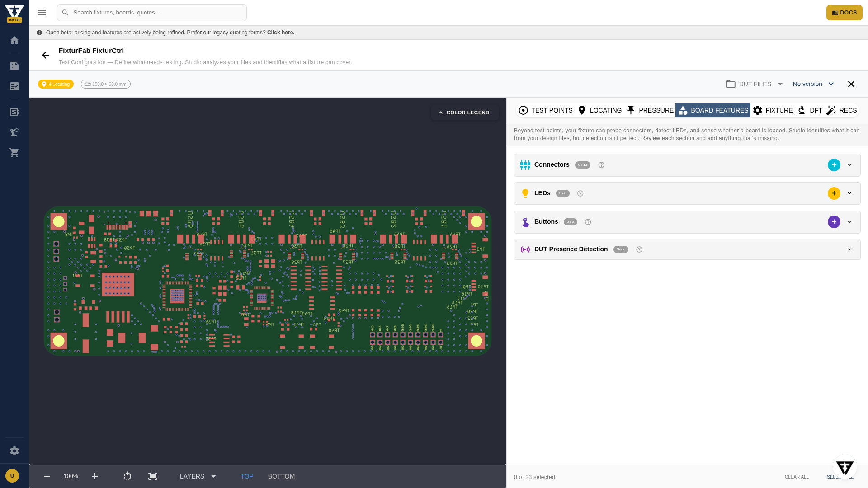Image resolution: width=868 pixels, height=488 pixels.
Task: Open the user avatar labeled U
Action: [x=12, y=476]
